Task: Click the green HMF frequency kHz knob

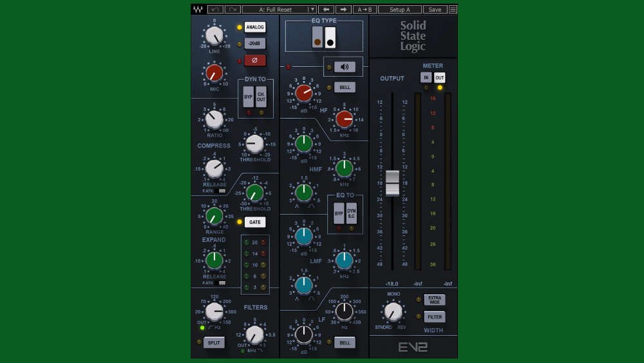Action: point(344,168)
